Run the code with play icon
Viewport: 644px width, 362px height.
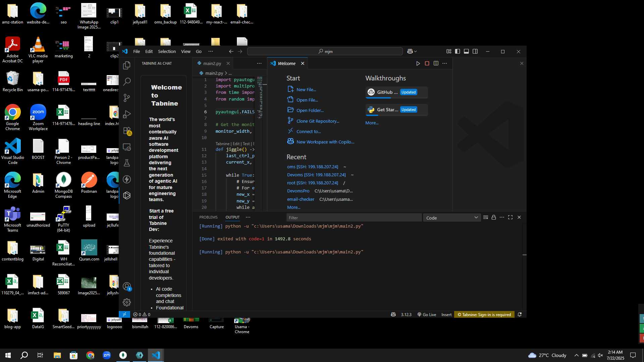(418, 63)
